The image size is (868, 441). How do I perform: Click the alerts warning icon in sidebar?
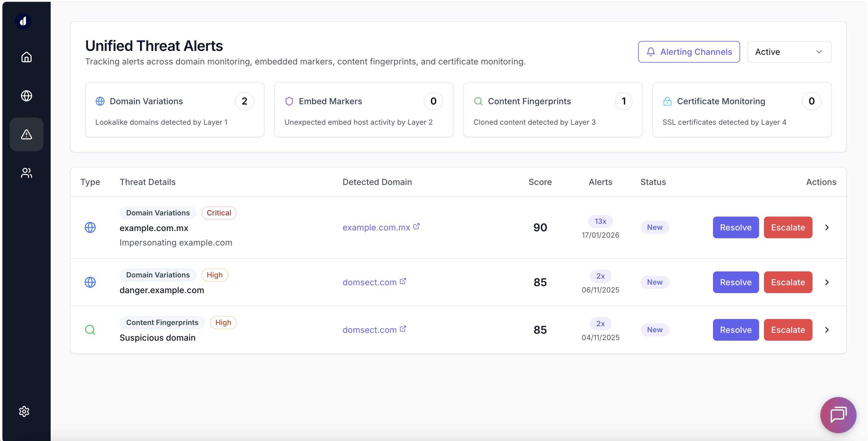pos(26,134)
